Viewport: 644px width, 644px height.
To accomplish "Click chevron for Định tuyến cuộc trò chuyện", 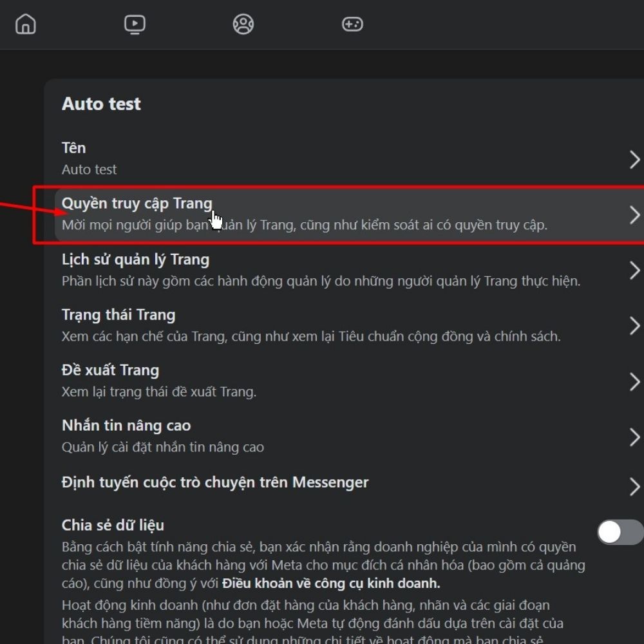I will (x=634, y=486).
